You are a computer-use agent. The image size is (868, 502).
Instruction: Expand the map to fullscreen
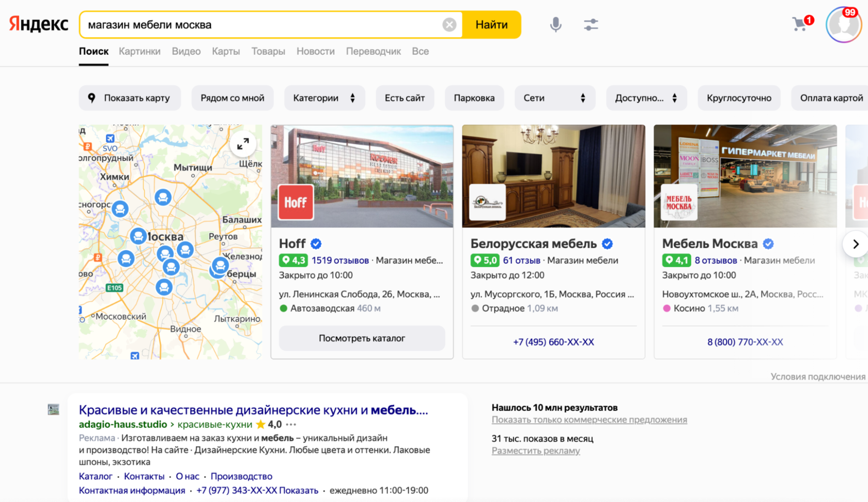(x=243, y=144)
